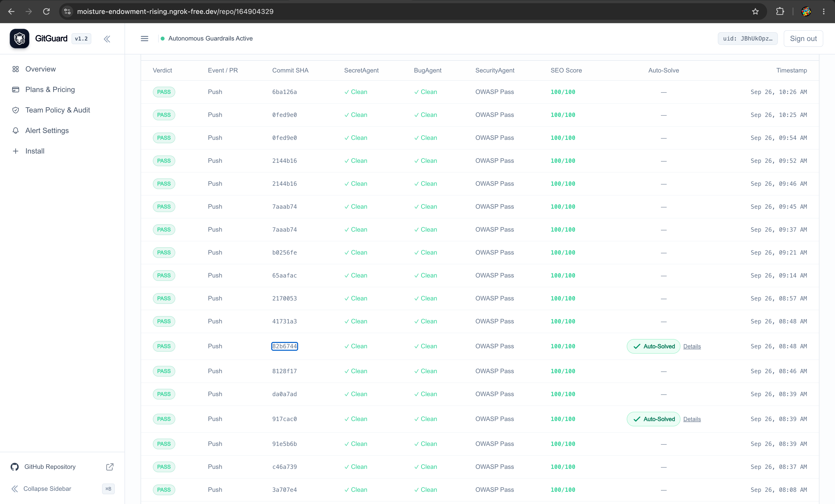Click the Plans & Pricing card icon
The image size is (835, 504).
click(16, 89)
